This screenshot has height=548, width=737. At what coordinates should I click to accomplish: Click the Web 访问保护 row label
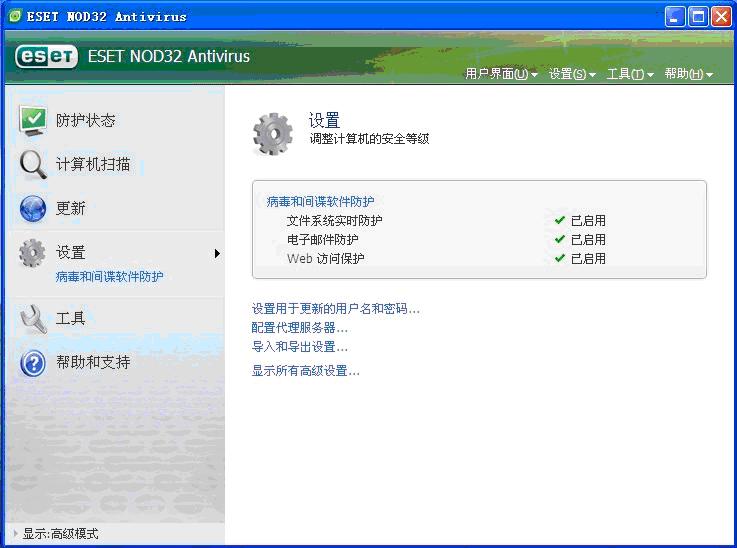326,258
